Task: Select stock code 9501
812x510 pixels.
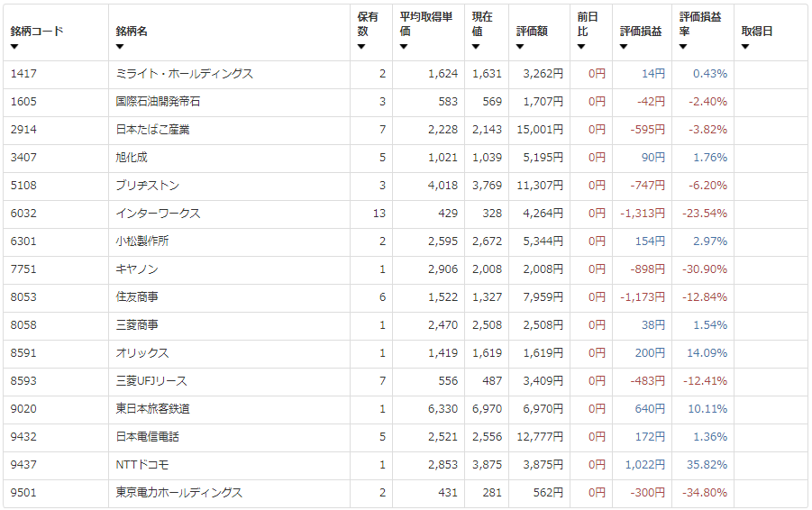Action: click(23, 493)
